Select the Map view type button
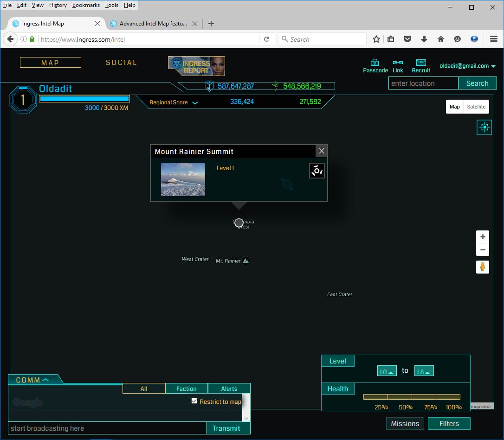504x440 pixels. point(455,107)
